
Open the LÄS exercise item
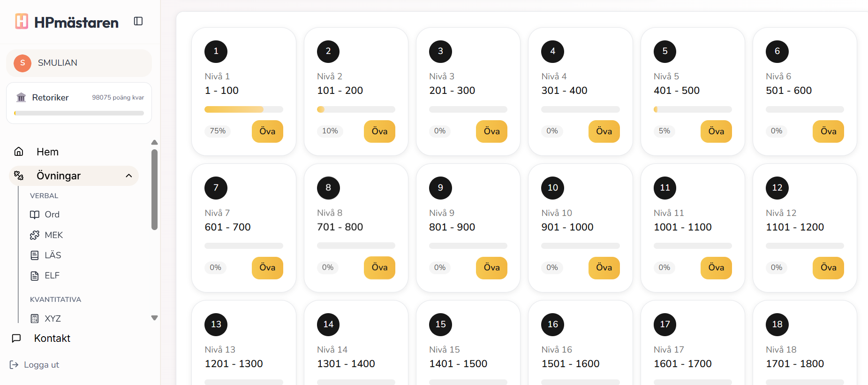pyautogui.click(x=46, y=255)
